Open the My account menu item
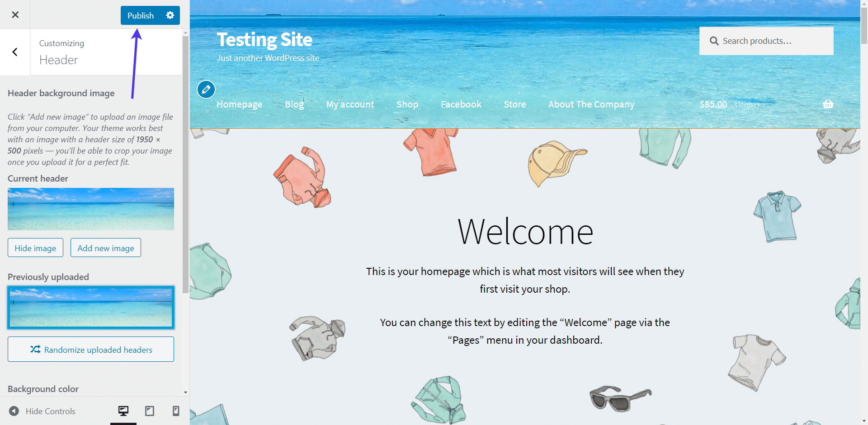 pos(350,104)
